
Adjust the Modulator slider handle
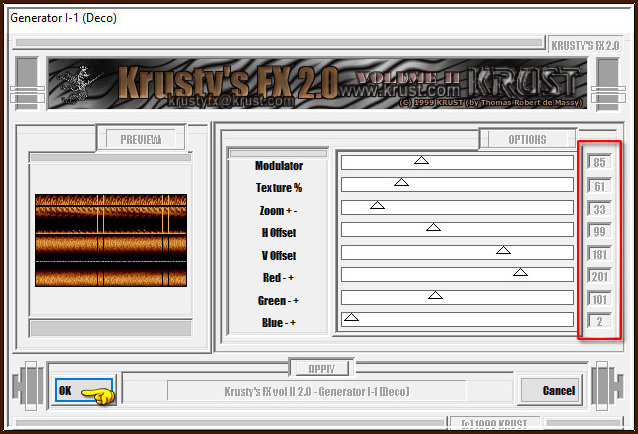point(422,160)
